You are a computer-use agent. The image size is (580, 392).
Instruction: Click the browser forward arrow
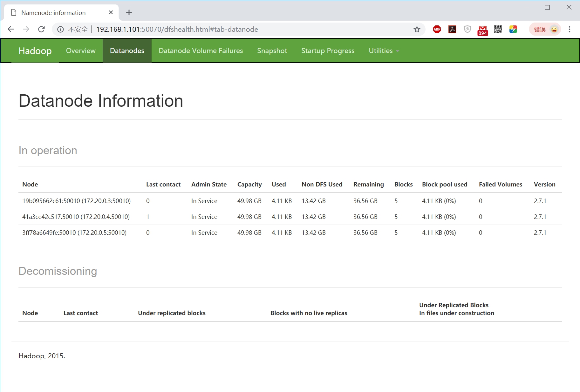click(26, 29)
